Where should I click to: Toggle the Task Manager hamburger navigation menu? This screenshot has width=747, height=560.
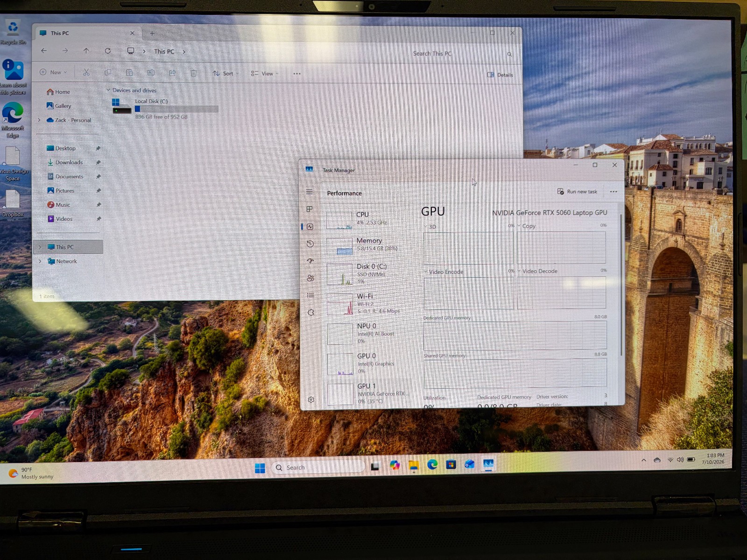coord(309,192)
